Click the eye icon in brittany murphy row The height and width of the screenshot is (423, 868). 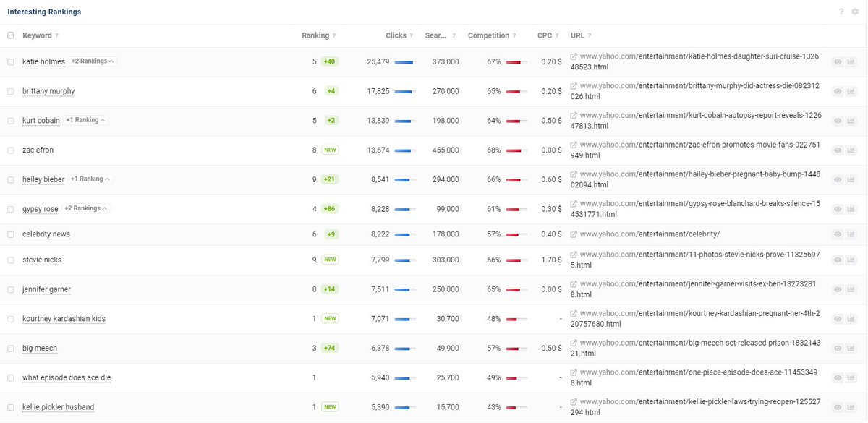click(x=838, y=92)
